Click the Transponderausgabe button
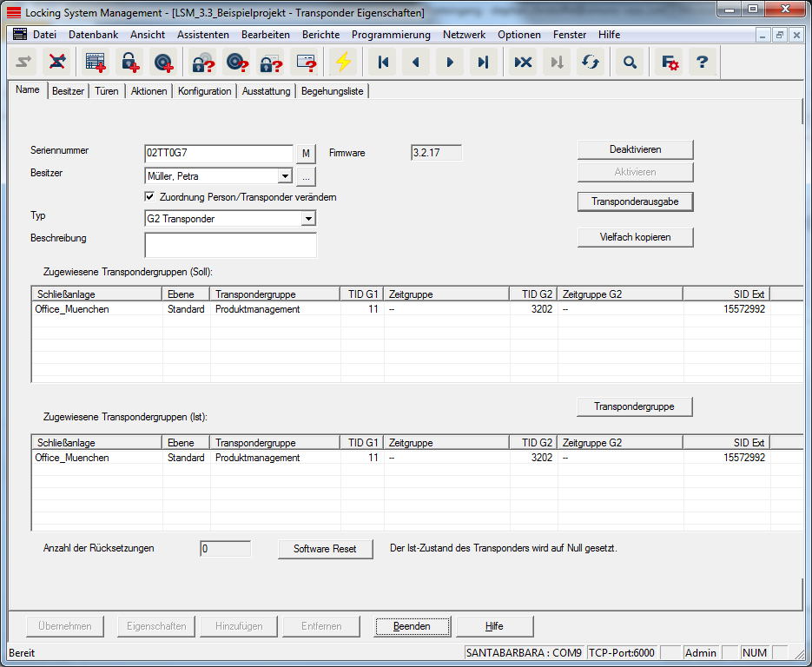This screenshot has width=812, height=667. (x=635, y=201)
